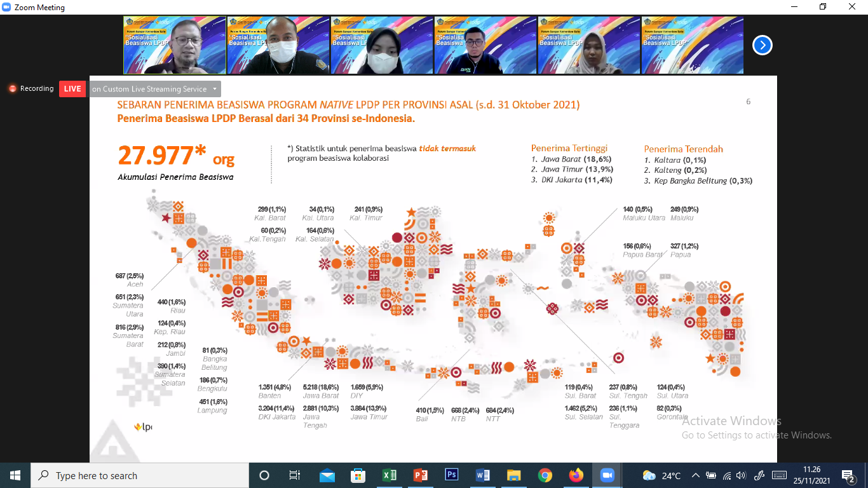Screen dimensions: 868x488
Task: Expand the hidden system tray icons
Action: point(696,475)
